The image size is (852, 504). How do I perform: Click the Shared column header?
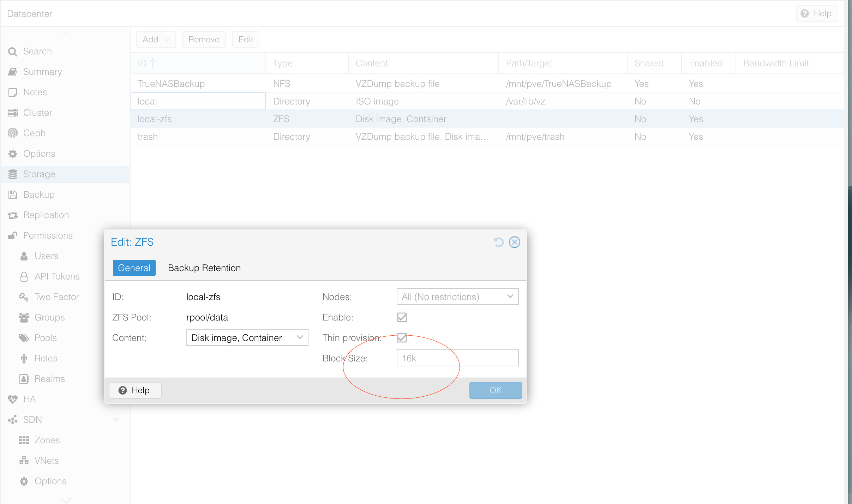[654, 64]
